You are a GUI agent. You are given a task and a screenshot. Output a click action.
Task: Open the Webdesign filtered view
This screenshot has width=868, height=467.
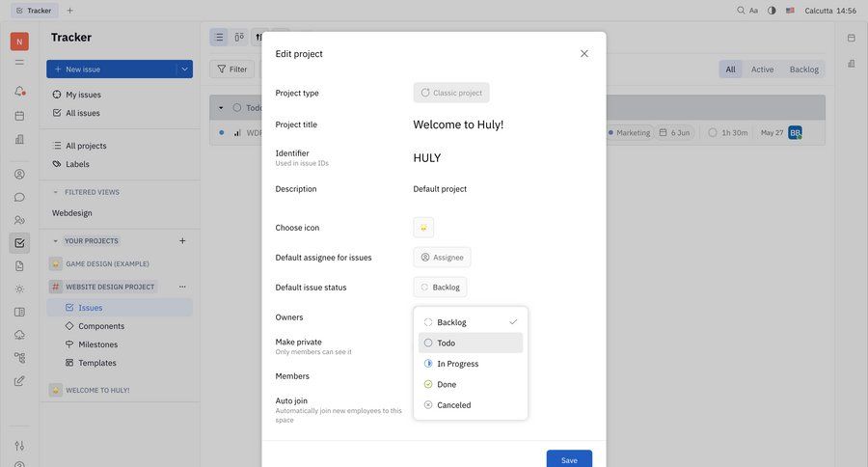click(72, 212)
